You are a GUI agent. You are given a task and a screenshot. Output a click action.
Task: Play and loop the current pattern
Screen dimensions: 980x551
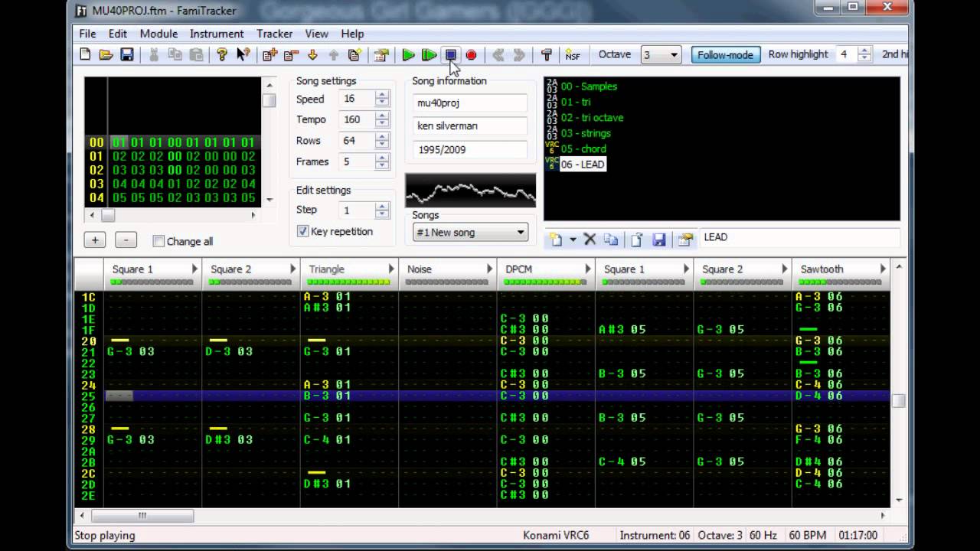pos(430,54)
